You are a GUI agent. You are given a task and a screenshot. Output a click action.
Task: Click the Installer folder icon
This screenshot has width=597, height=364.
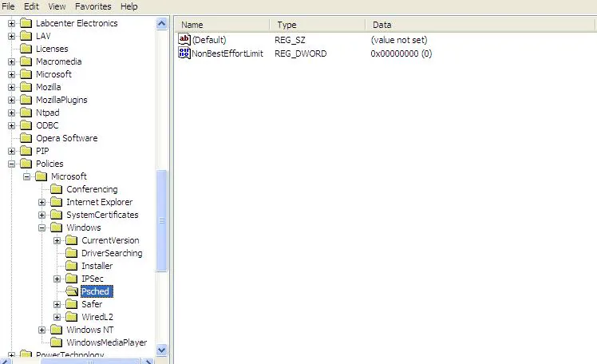coord(72,266)
